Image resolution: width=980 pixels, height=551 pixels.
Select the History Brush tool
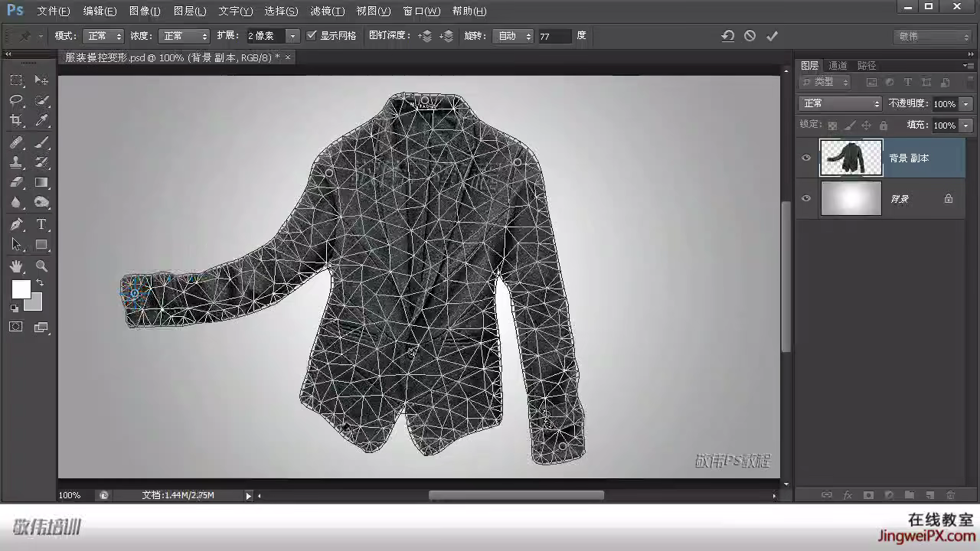pos(41,162)
